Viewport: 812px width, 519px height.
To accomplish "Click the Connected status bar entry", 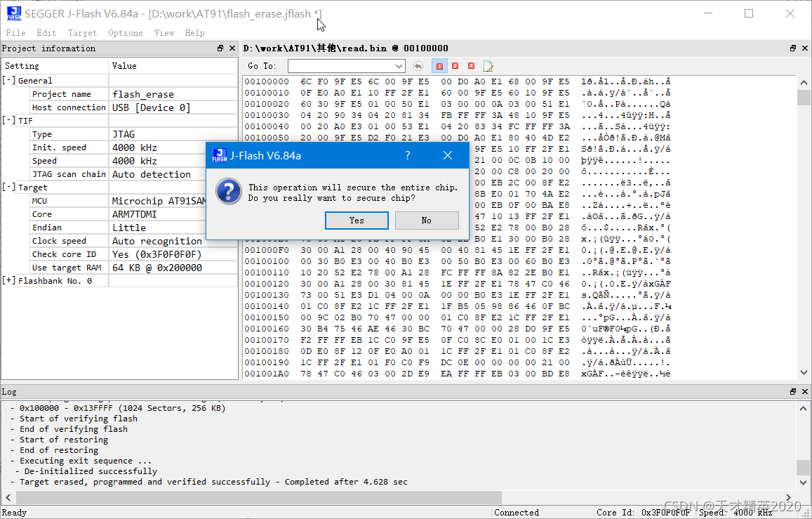I will [x=517, y=512].
